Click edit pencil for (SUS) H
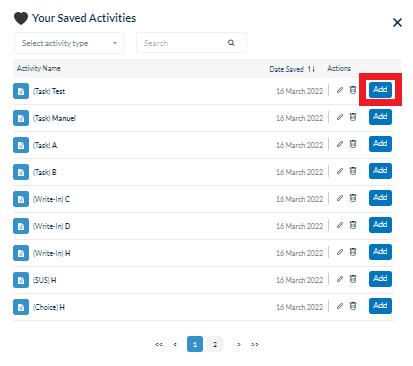The width and height of the screenshot is (413, 366). point(340,279)
